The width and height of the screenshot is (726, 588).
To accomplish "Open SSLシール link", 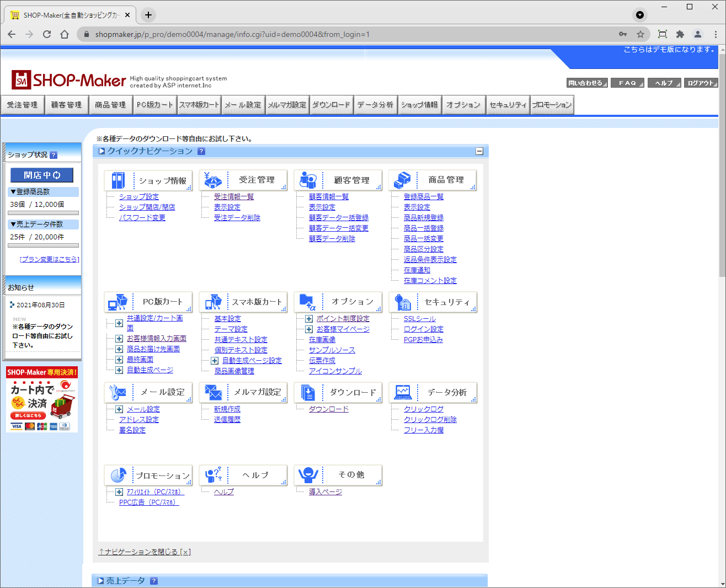I will click(420, 319).
